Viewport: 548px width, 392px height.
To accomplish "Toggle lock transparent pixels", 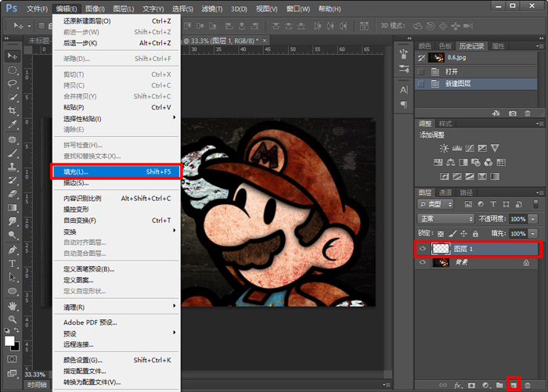I will click(441, 234).
